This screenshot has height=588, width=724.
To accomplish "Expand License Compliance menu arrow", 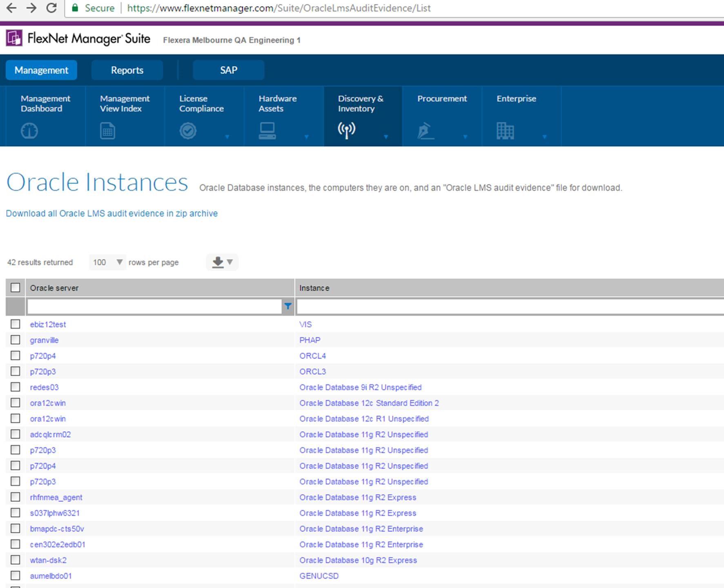I will coord(227,137).
